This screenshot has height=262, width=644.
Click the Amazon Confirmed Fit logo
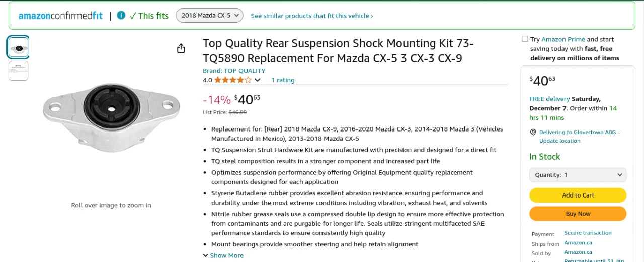point(60,16)
